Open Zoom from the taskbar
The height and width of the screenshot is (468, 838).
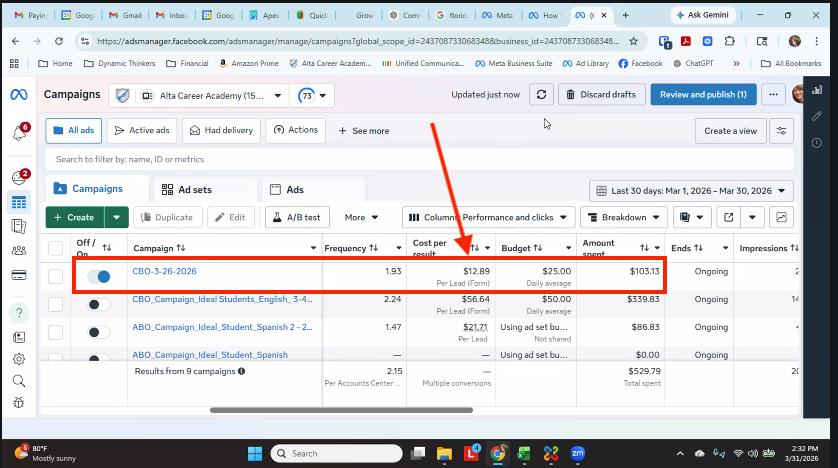(578, 454)
